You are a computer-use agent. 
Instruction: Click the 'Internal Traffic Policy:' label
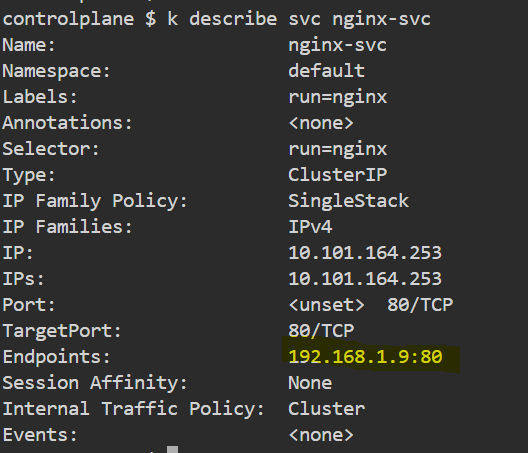tap(133, 409)
